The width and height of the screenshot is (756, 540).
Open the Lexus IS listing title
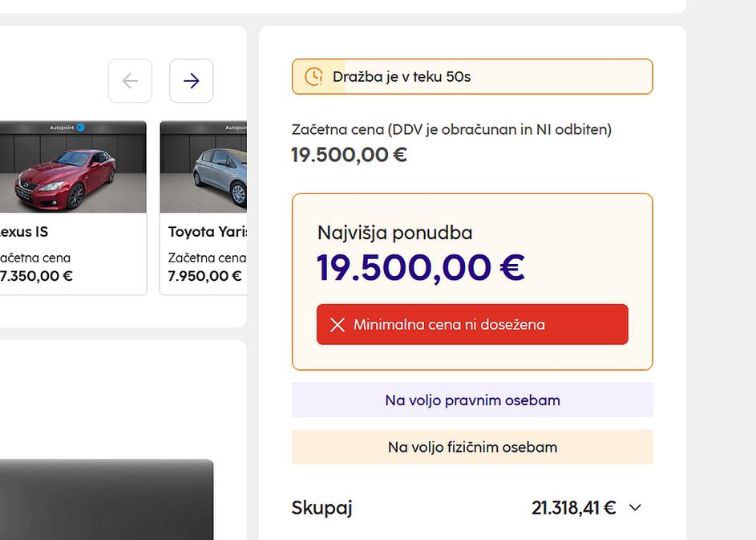[22, 232]
